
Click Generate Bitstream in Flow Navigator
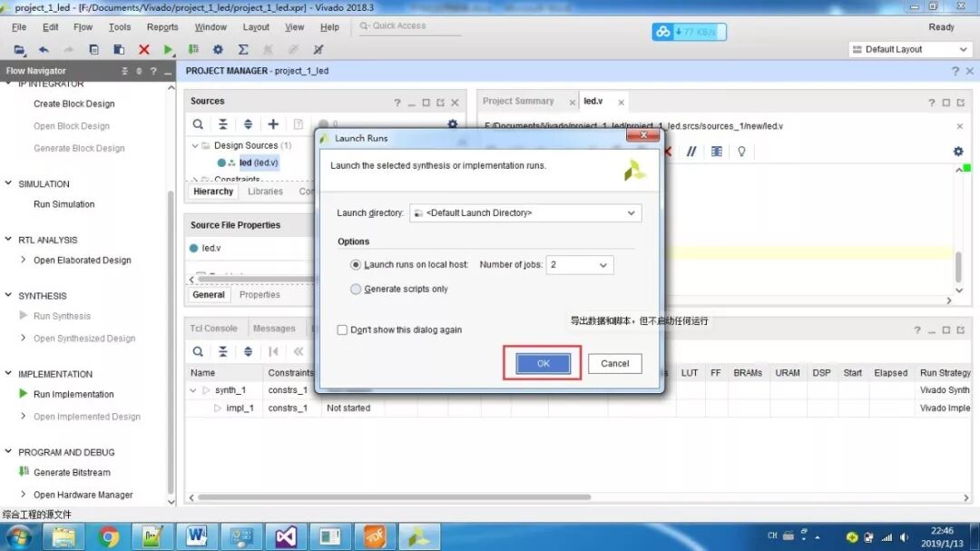pos(72,472)
